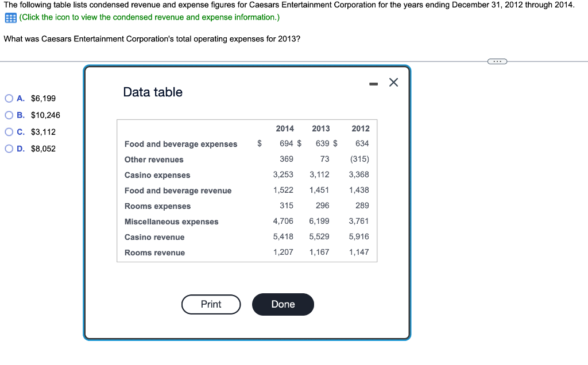588x365 pixels.
Task: Click the total operating expenses question text
Action: pyautogui.click(x=152, y=39)
